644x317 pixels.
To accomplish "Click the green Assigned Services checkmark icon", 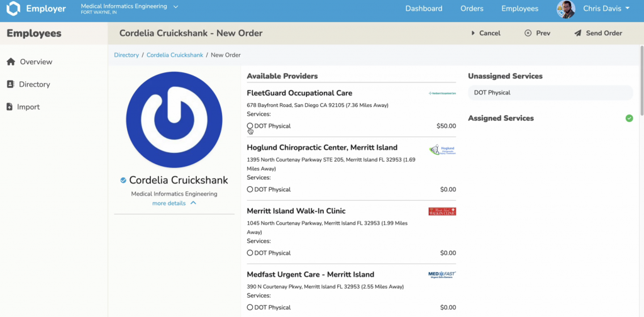I will click(629, 118).
